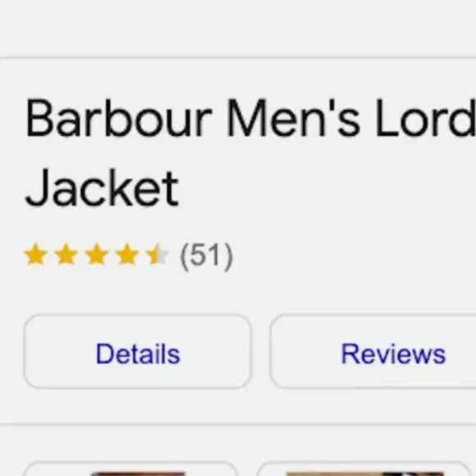This screenshot has height=476, width=476.
Task: Click the half-filled fifth rating star
Action: (157, 254)
